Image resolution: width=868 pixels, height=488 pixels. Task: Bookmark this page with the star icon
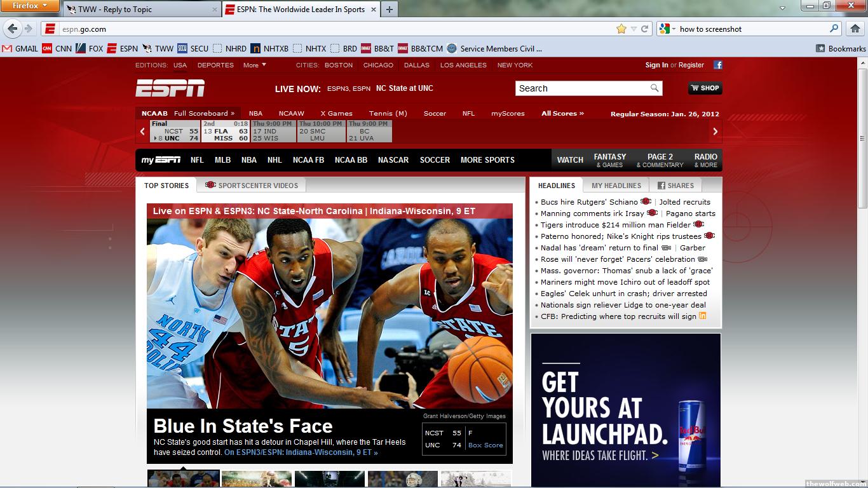(x=621, y=29)
